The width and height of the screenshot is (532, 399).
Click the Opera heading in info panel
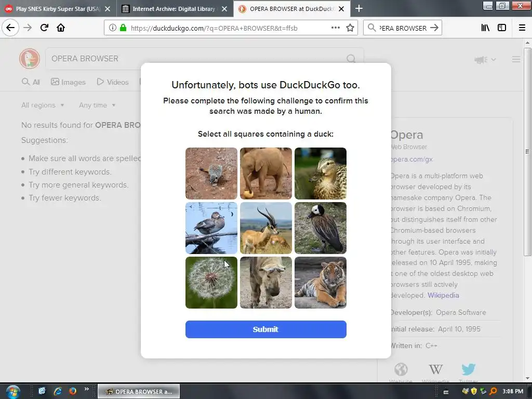pyautogui.click(x=407, y=135)
